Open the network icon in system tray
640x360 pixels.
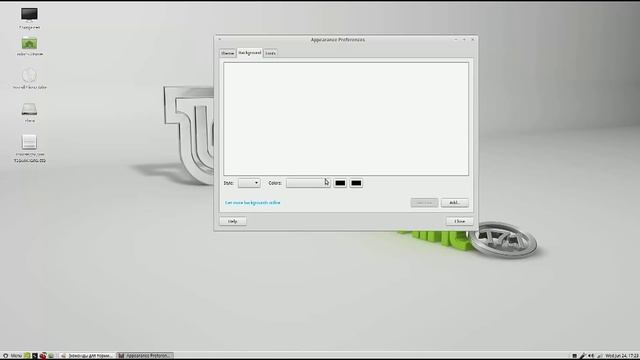coord(600,356)
